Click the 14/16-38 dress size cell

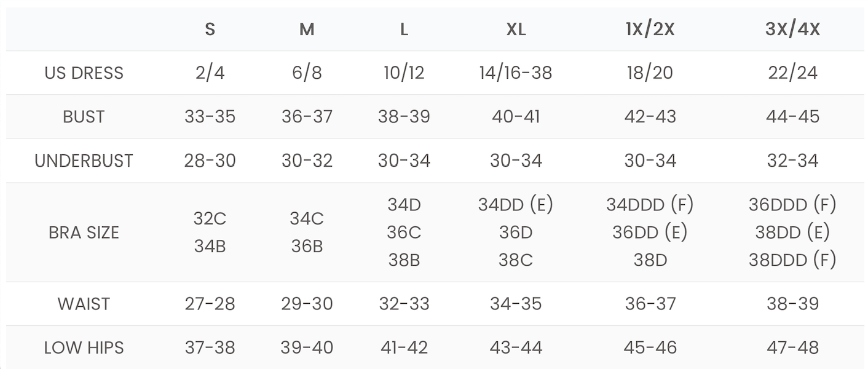(516, 73)
